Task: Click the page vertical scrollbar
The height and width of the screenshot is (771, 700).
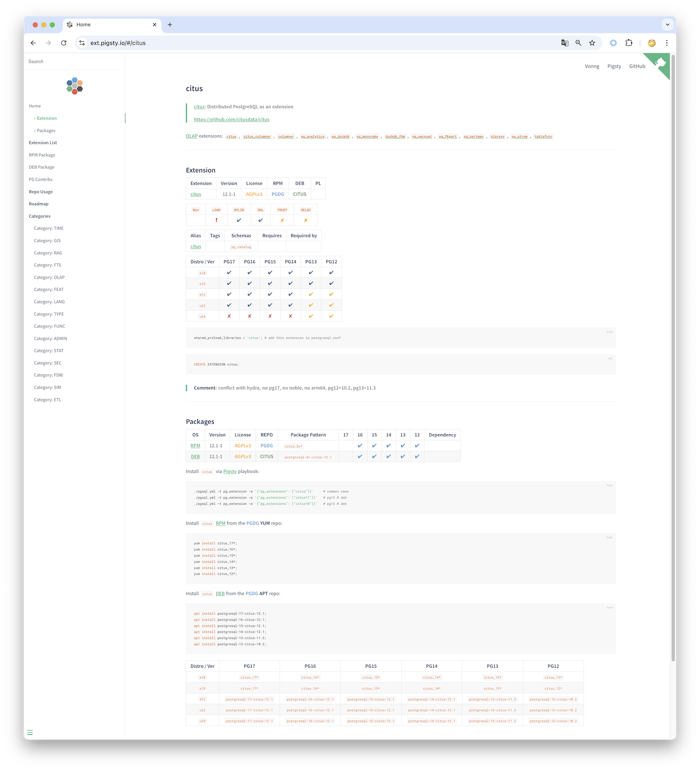Action: tap(673, 350)
